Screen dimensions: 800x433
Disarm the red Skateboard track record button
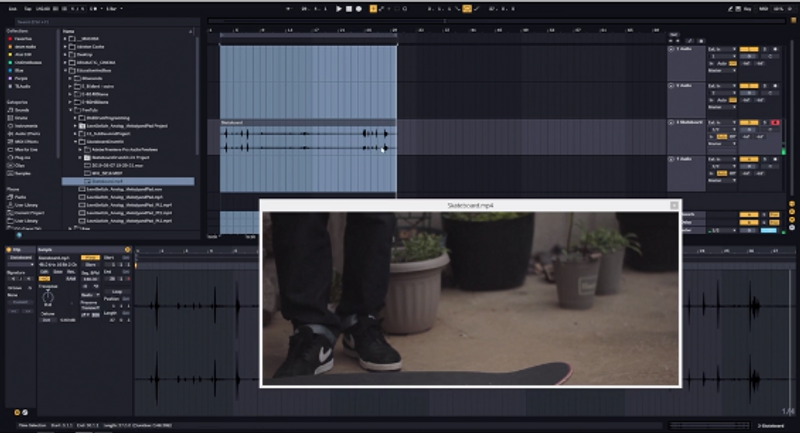(x=775, y=123)
